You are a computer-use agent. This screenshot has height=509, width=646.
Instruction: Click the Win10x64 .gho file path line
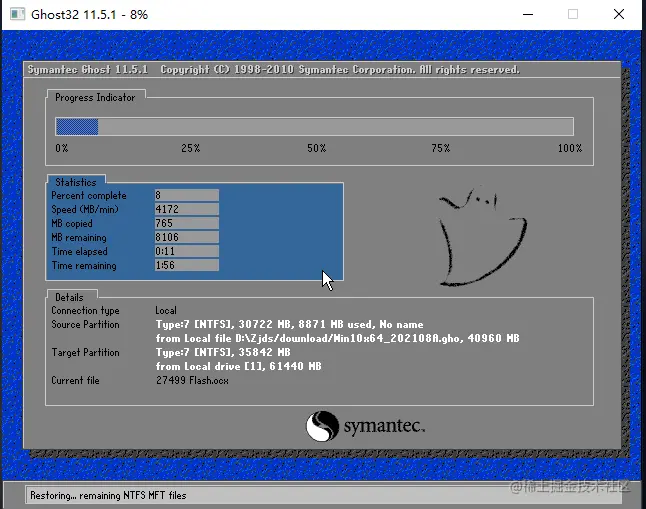click(337, 338)
